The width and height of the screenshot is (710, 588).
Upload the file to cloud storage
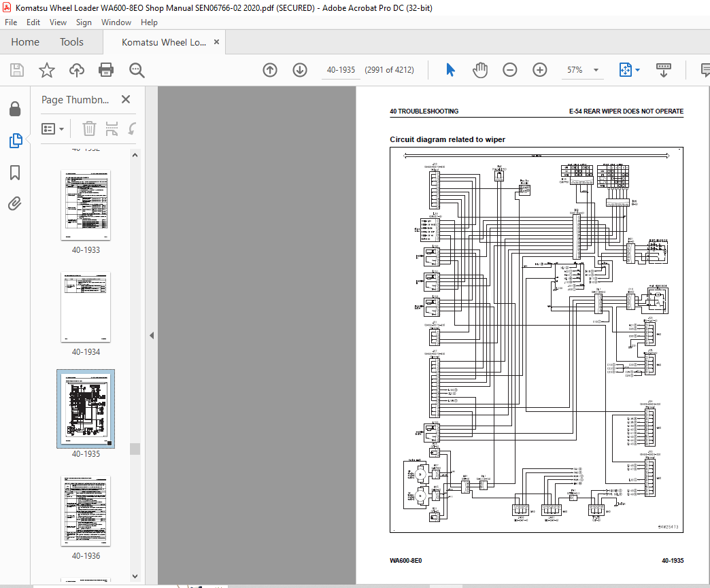[x=77, y=70]
